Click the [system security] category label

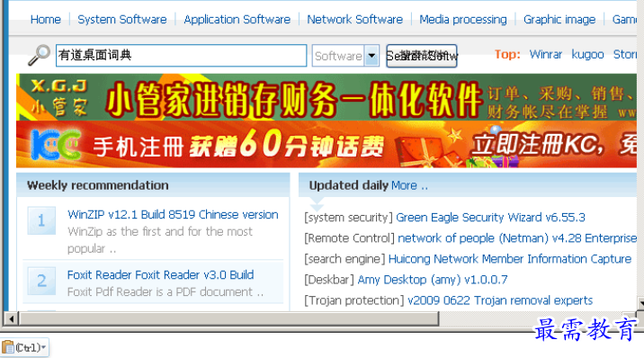pos(349,217)
